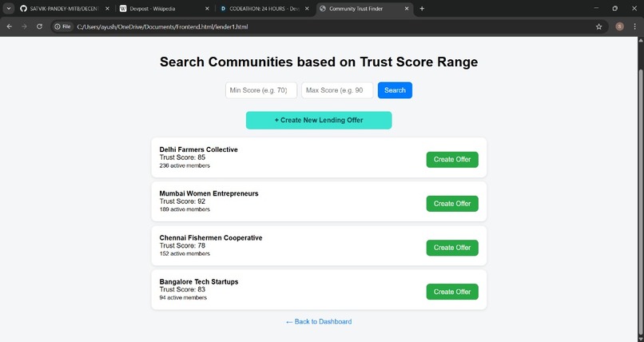This screenshot has width=644, height=342.
Task: Open the tab search dropdown arrow
Action: point(9,8)
